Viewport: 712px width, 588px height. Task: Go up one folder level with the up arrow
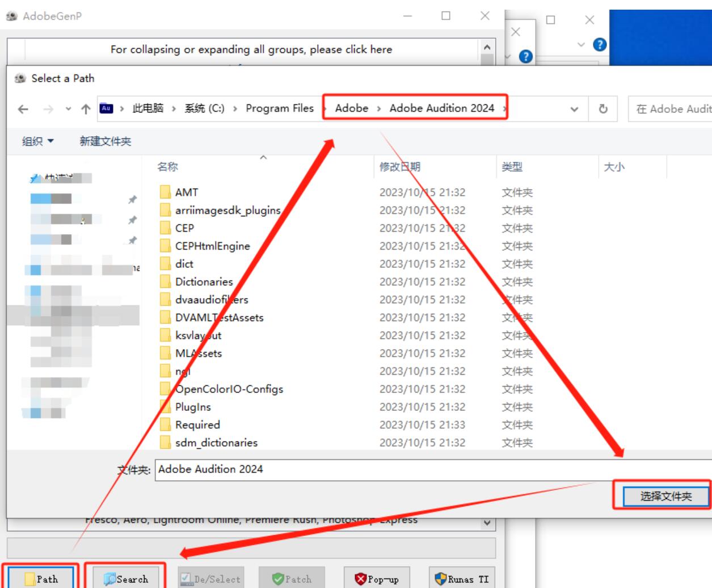tap(86, 109)
